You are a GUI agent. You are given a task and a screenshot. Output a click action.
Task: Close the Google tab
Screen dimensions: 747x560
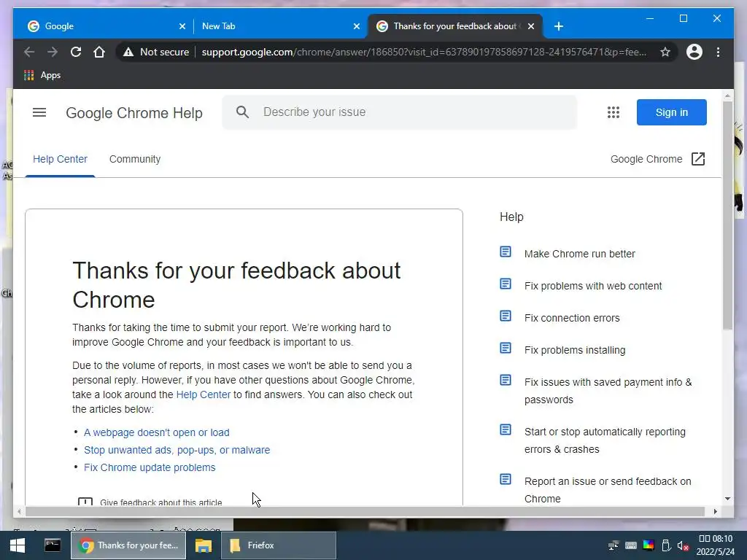(x=182, y=26)
